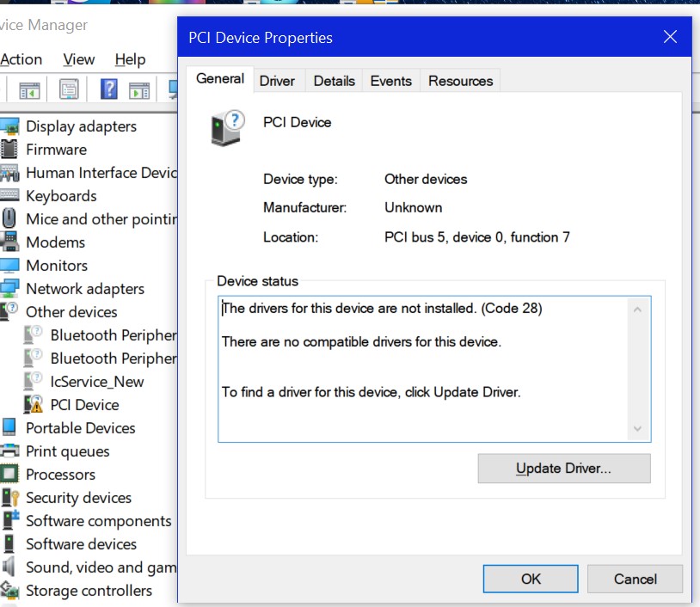
Task: Click the Help question-mark toolbar icon
Action: [x=108, y=89]
